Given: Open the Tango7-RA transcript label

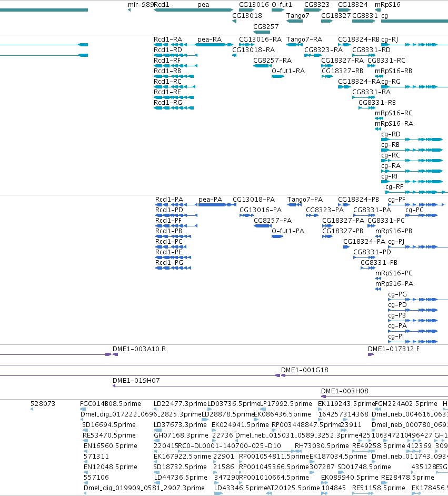Looking at the screenshot, I should [x=304, y=39].
